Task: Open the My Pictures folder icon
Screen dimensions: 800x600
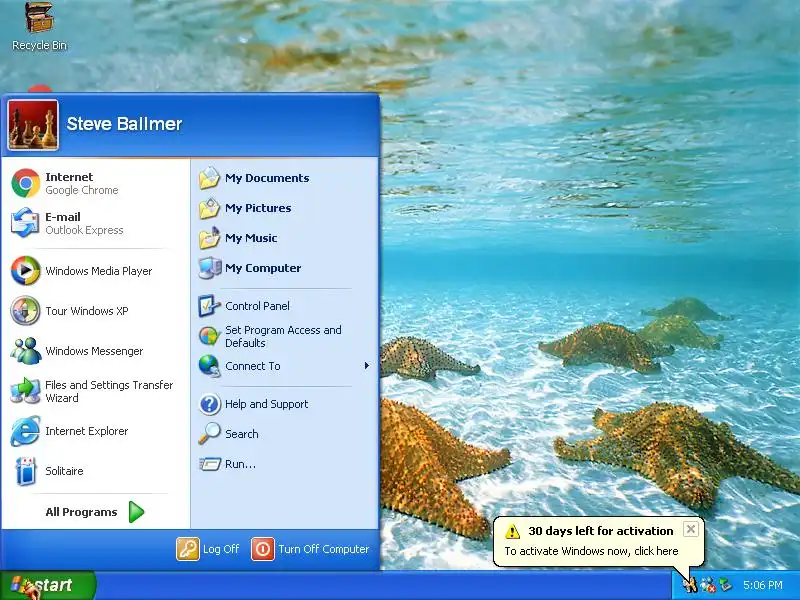Action: point(209,208)
